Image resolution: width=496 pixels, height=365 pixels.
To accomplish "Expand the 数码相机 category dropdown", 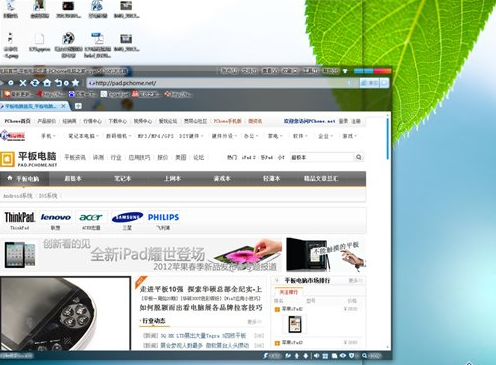I will coord(118,136).
